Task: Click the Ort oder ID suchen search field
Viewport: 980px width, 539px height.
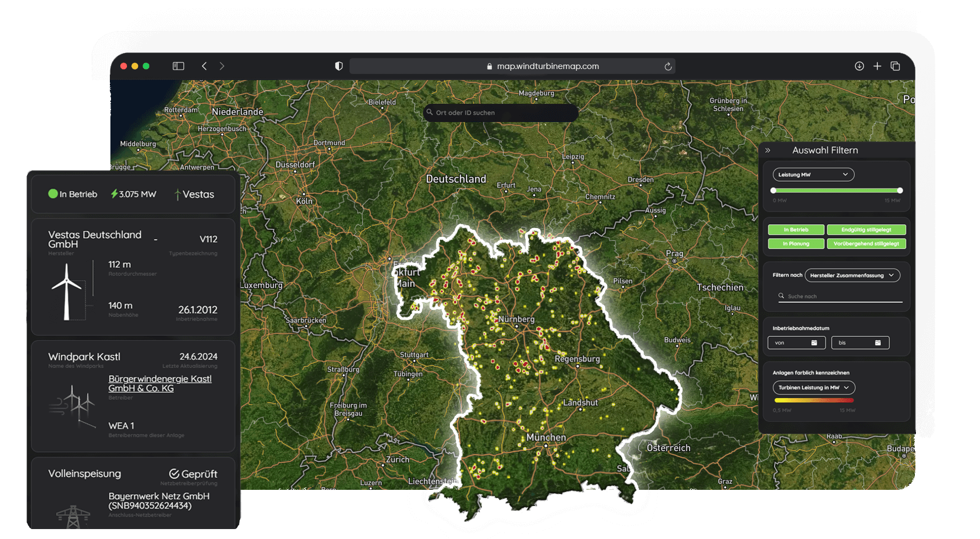Action: click(501, 113)
